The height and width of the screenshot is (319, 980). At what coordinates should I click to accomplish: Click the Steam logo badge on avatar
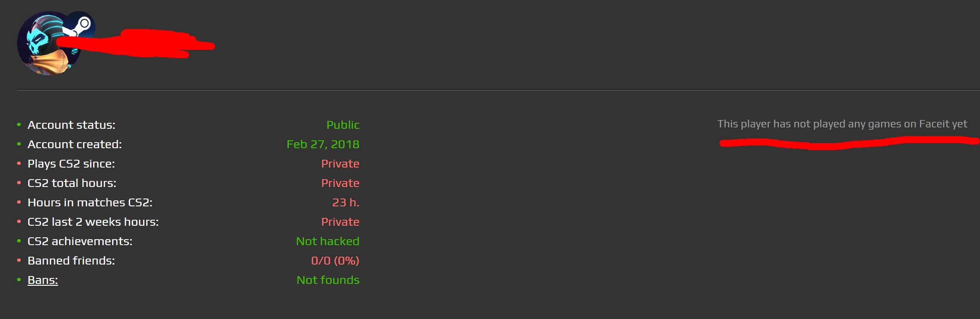79,26
